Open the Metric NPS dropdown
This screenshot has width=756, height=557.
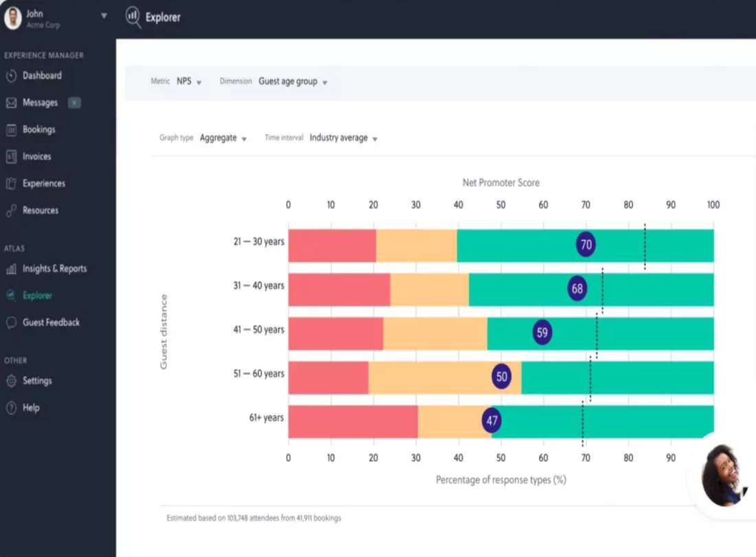tap(189, 82)
